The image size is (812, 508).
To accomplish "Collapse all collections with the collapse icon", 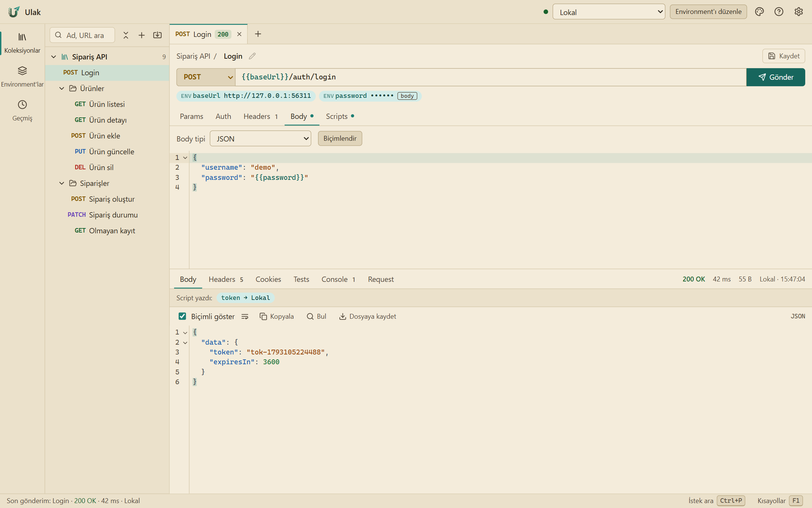I will [126, 35].
